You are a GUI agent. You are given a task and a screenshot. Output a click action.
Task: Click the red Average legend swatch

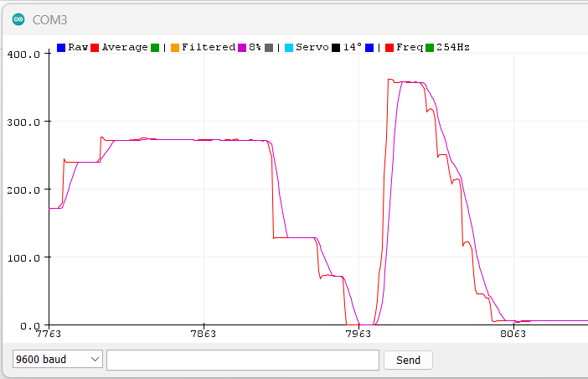95,48
